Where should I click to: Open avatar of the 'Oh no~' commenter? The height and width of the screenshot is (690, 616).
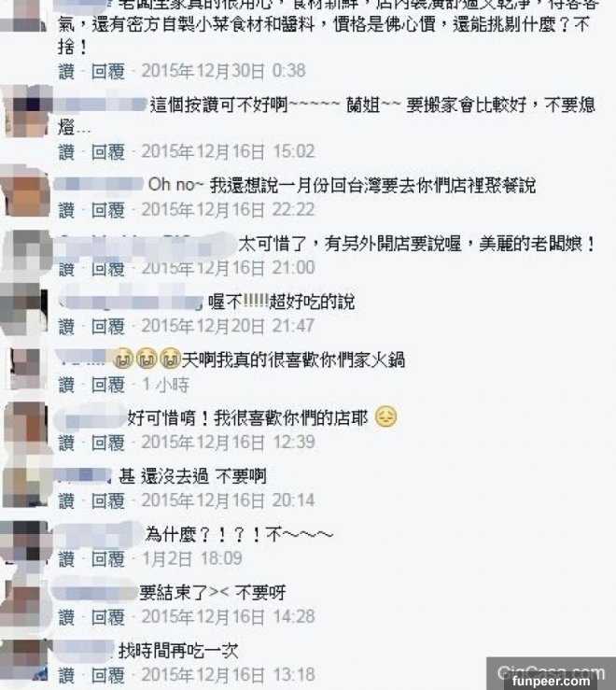tap(26, 191)
